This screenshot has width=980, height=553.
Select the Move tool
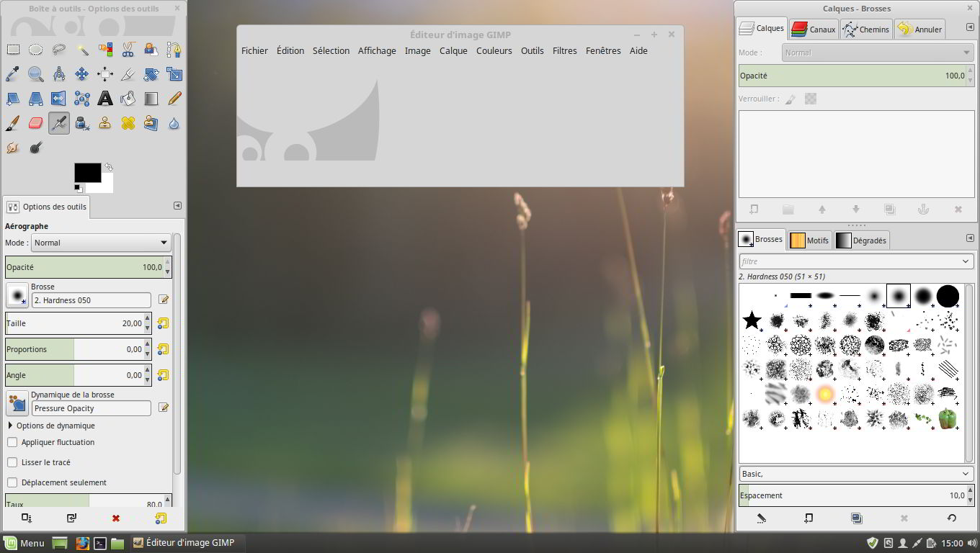82,74
